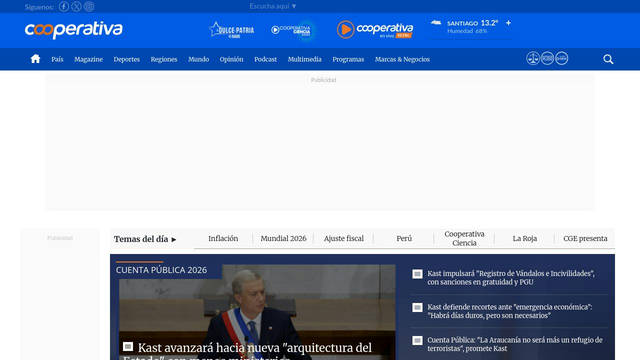Open the Marcas & Negocios section
Image resolution: width=640 pixels, height=360 pixels.
(x=402, y=59)
